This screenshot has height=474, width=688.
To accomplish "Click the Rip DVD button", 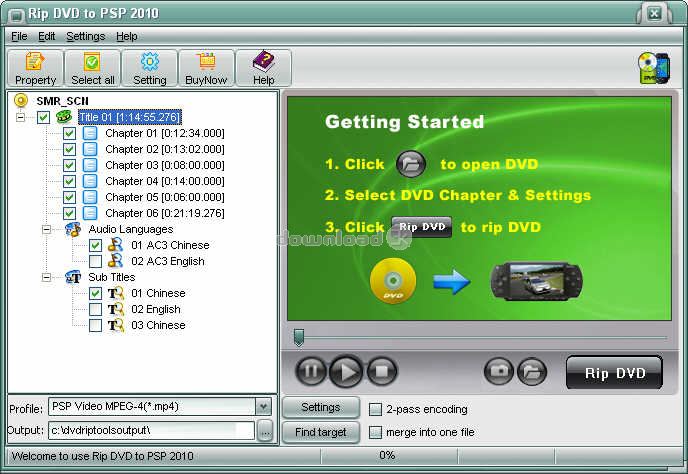I will click(614, 373).
